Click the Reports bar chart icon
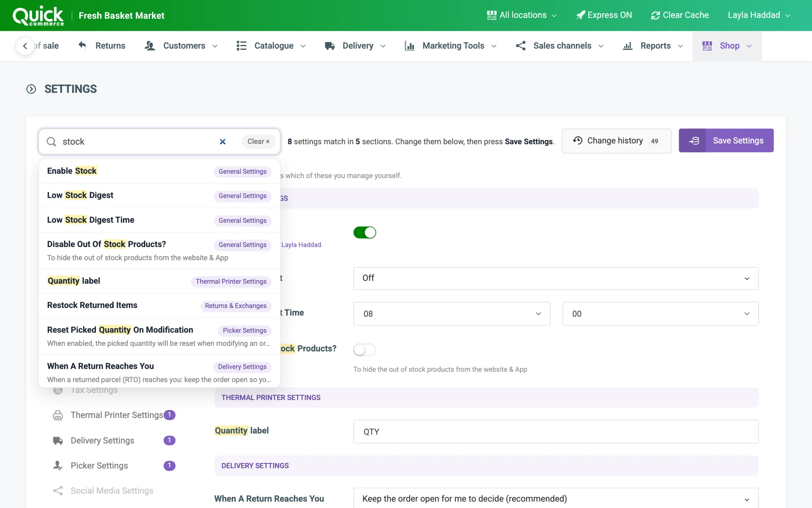 tap(628, 46)
